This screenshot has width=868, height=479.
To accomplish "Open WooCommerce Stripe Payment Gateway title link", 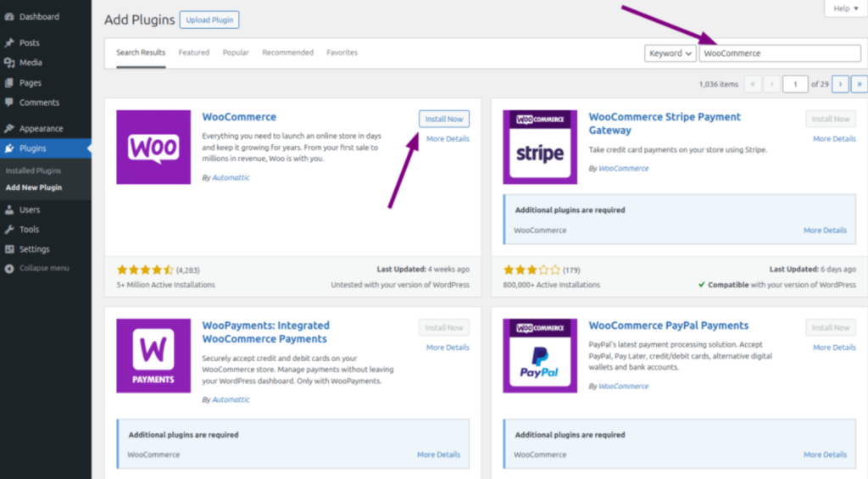I will 665,124.
